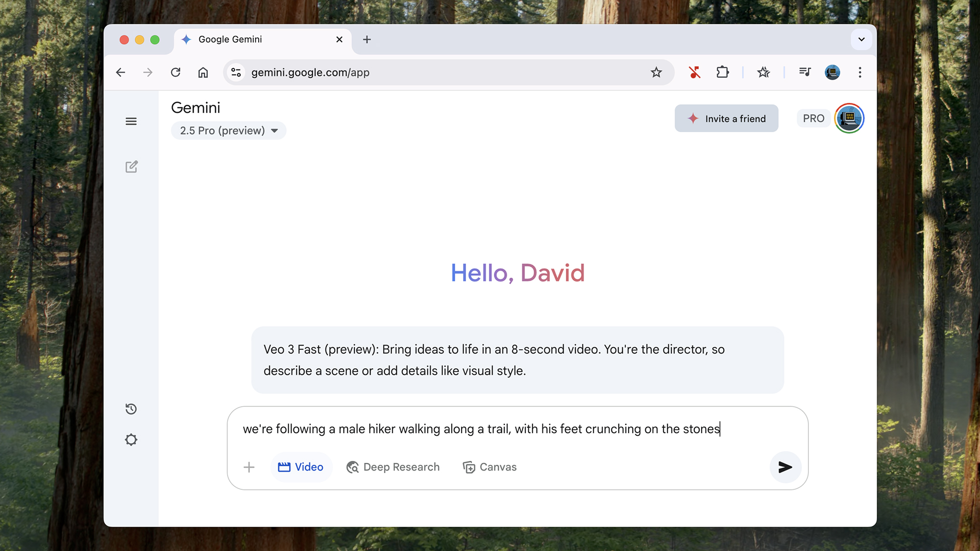Enable the Deep Research mode
The width and height of the screenshot is (980, 551).
point(393,467)
